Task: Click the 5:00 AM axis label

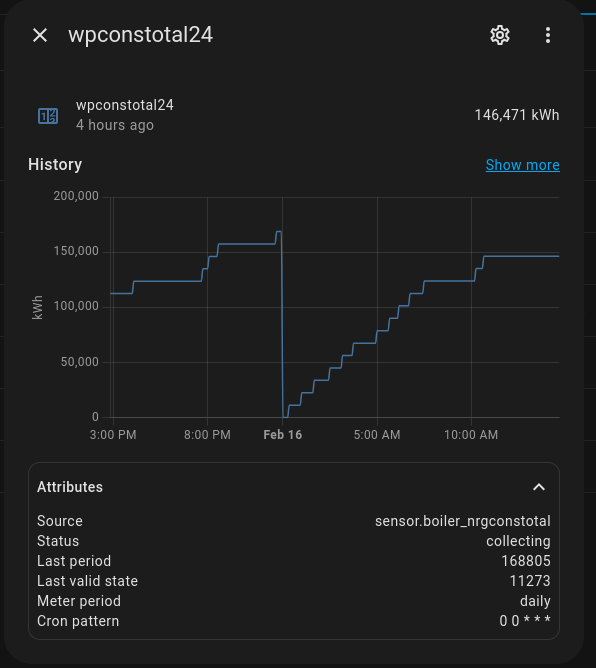Action: pyautogui.click(x=377, y=435)
